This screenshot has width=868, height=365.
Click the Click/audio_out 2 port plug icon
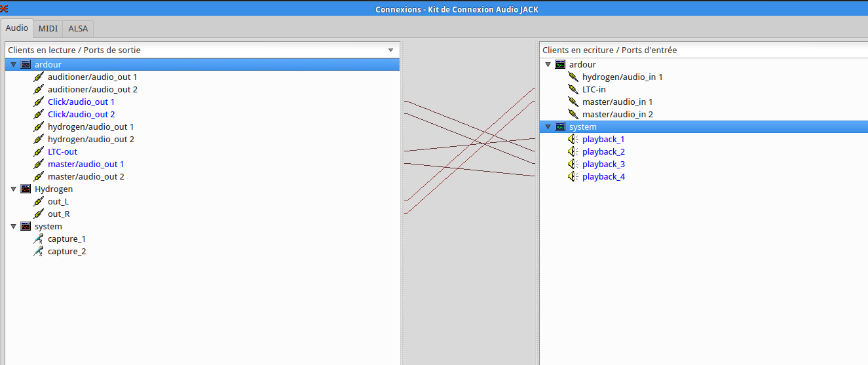coord(39,115)
